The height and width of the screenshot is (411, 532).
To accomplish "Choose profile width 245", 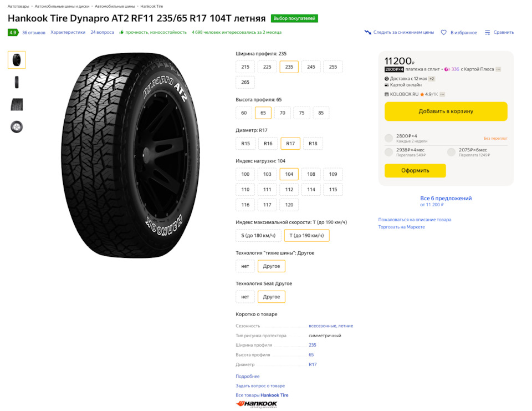I will coord(311,67).
